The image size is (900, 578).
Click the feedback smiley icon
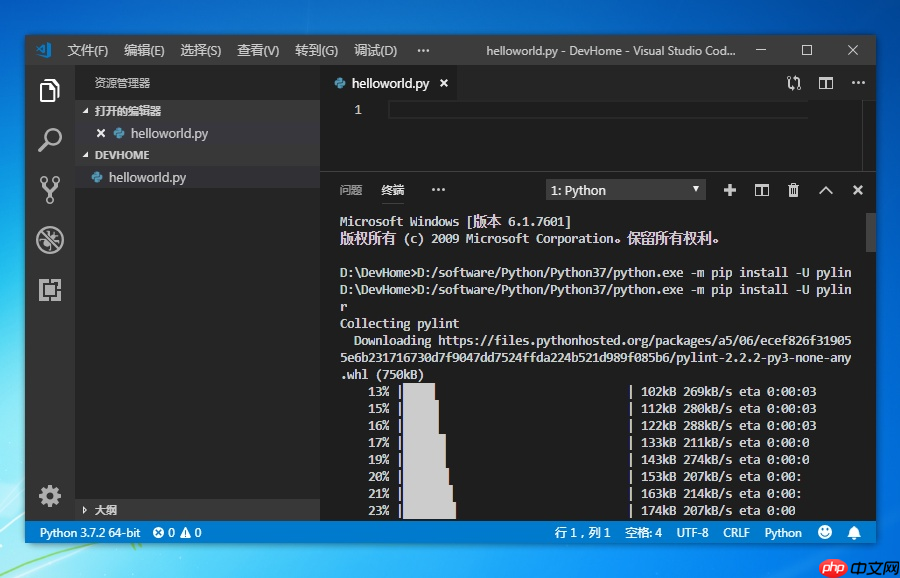coord(825,532)
